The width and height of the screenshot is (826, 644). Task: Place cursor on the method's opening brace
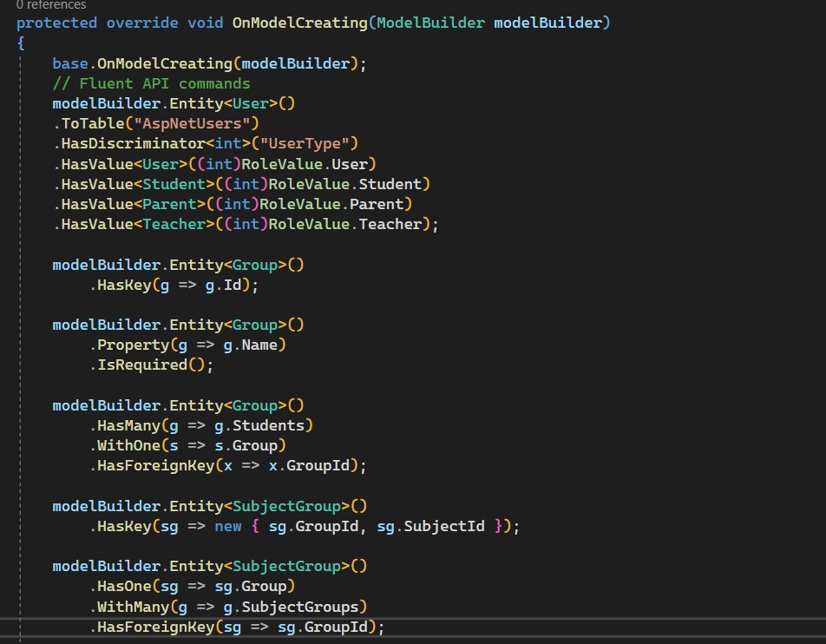click(21, 43)
